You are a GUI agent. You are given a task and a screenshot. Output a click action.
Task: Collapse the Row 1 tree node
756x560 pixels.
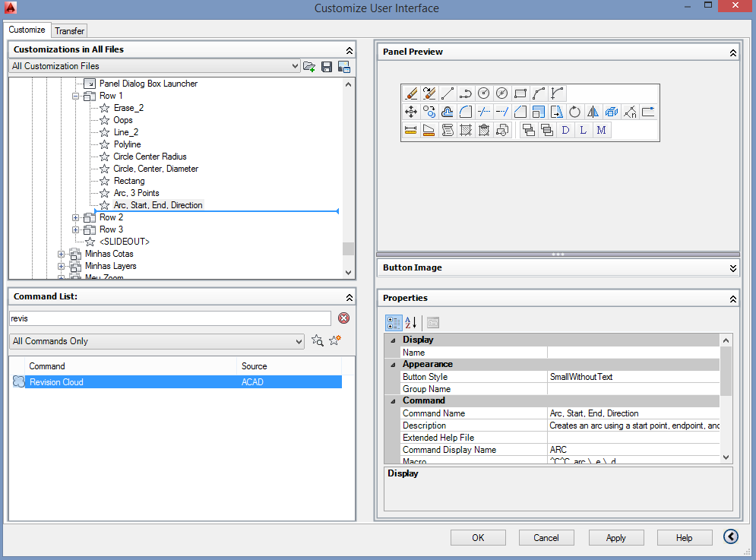[76, 96]
